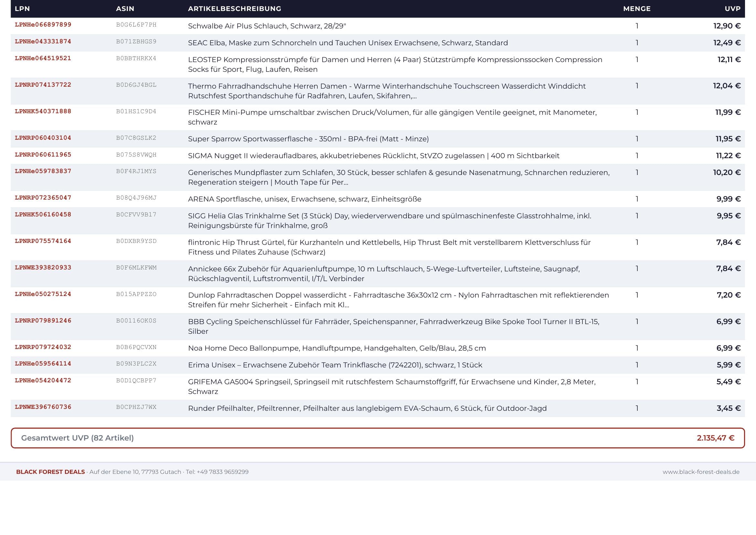The image size is (756, 535).
Task: Click the 9,95 € price
Action: pos(729,216)
